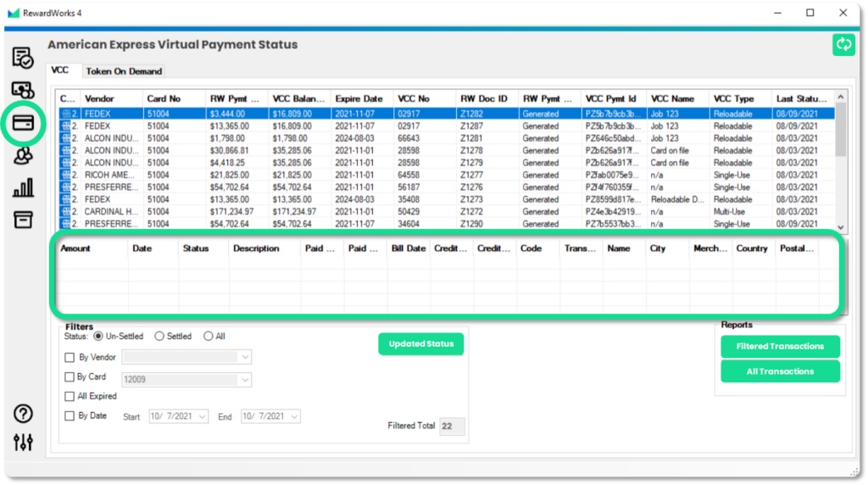
Task: Sort by the Expire Date column header
Action: click(362, 98)
